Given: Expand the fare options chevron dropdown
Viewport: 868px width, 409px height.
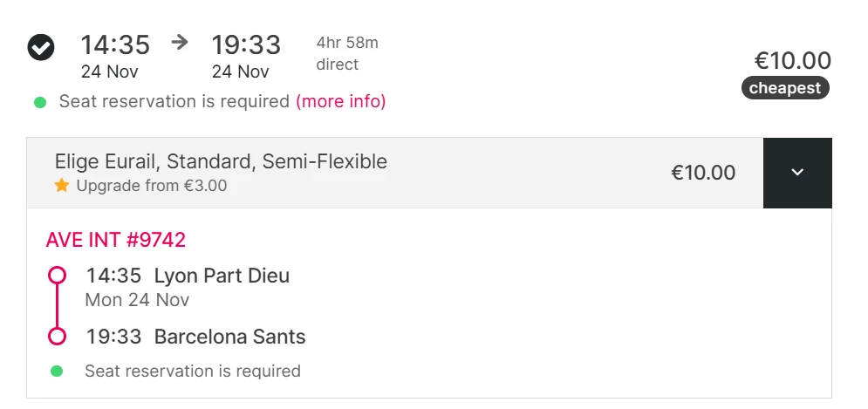Looking at the screenshot, I should [796, 173].
